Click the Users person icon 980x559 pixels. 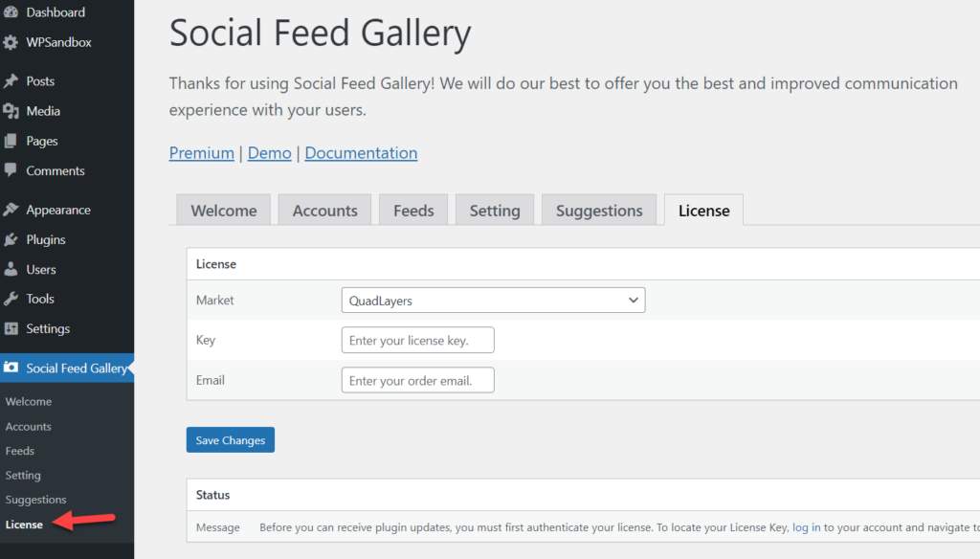coord(11,269)
